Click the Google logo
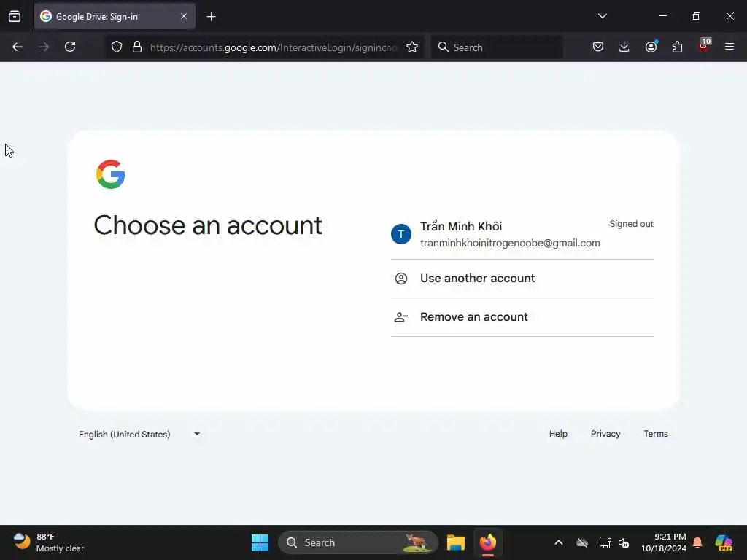The width and height of the screenshot is (747, 560). coord(111,174)
